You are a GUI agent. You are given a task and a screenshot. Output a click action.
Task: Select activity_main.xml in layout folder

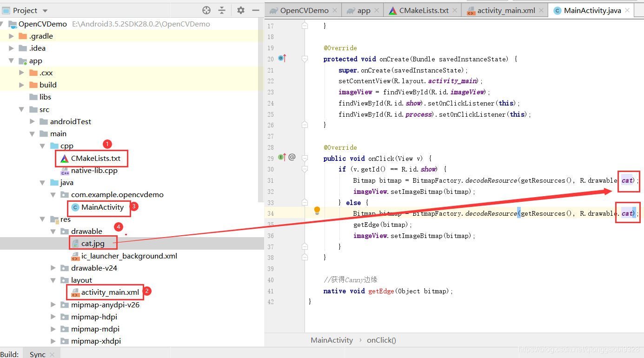point(110,292)
